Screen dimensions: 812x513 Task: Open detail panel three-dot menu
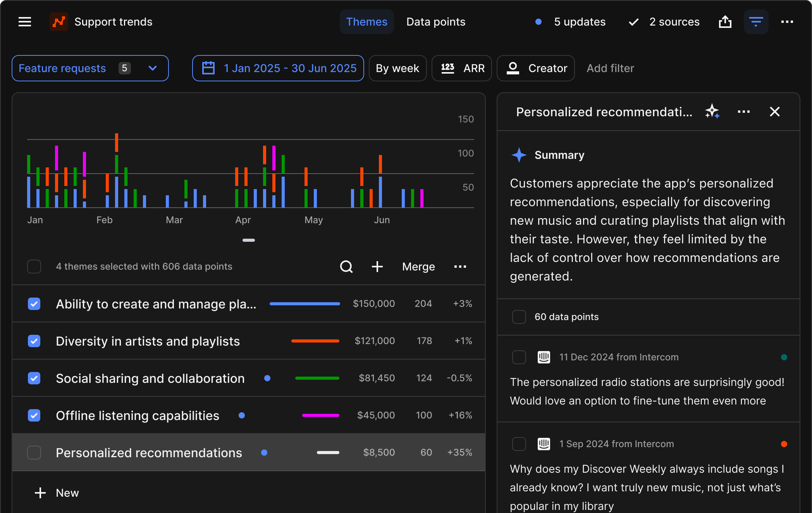click(743, 112)
